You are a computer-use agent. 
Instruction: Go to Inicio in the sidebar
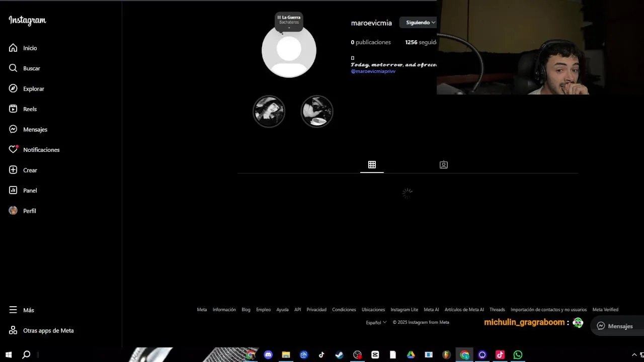23,48
